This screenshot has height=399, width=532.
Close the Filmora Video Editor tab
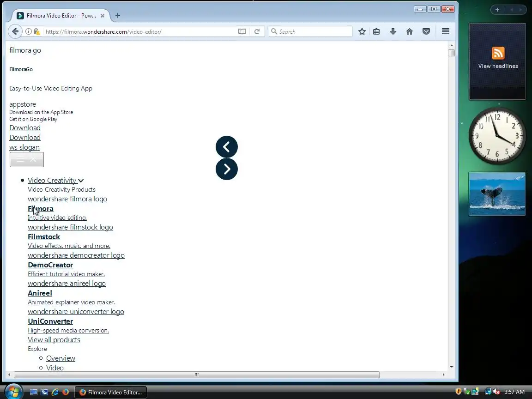tap(103, 16)
